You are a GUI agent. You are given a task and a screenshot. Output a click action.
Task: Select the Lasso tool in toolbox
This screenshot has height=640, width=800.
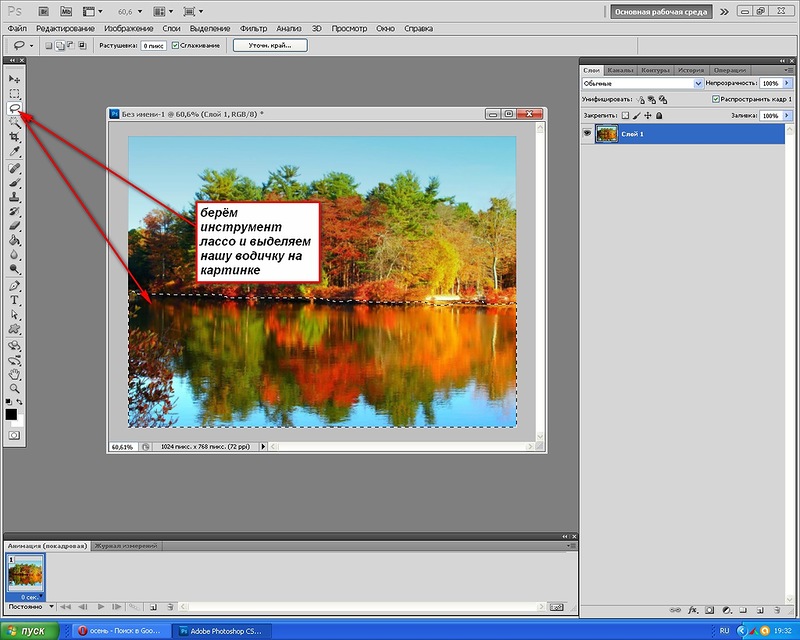pyautogui.click(x=14, y=108)
